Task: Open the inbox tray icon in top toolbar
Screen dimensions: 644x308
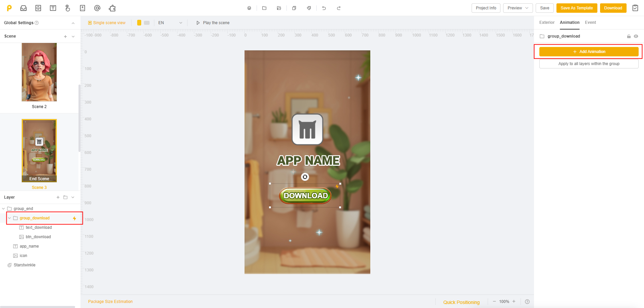Action: [23, 8]
